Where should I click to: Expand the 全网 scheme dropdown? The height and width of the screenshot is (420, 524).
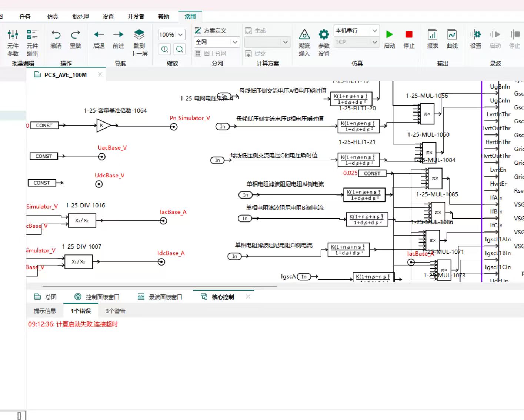235,42
